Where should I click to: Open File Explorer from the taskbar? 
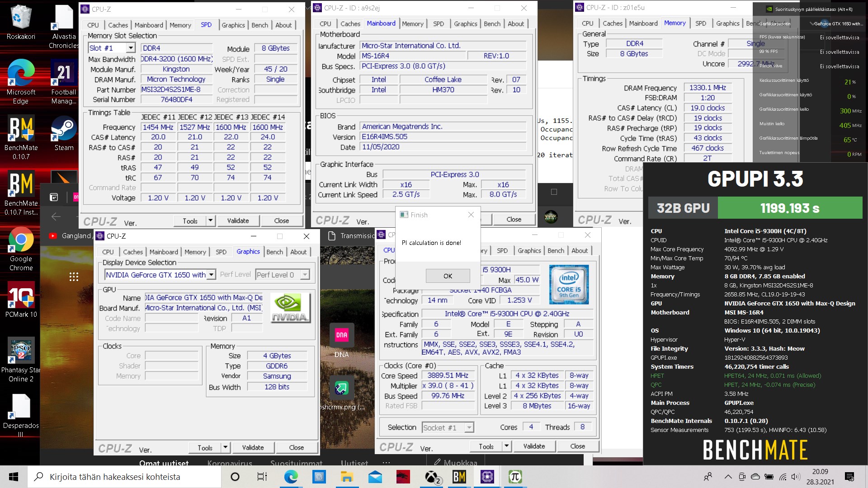[x=347, y=477]
